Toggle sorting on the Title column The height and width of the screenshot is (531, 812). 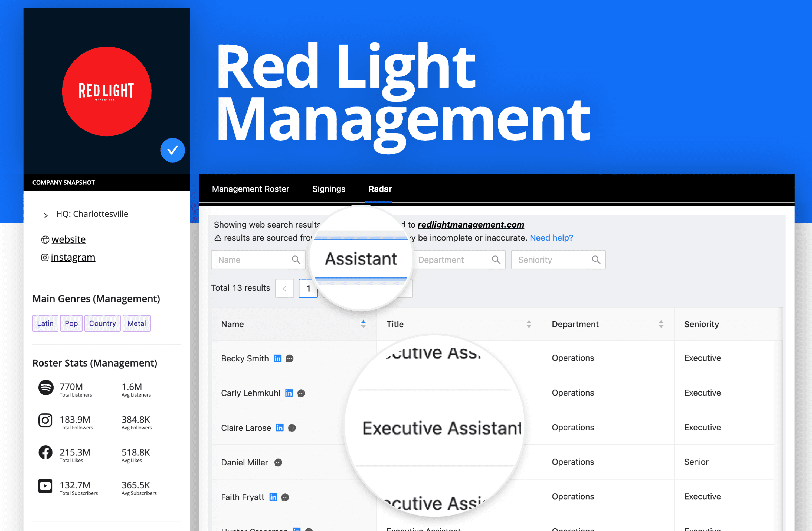[529, 324]
